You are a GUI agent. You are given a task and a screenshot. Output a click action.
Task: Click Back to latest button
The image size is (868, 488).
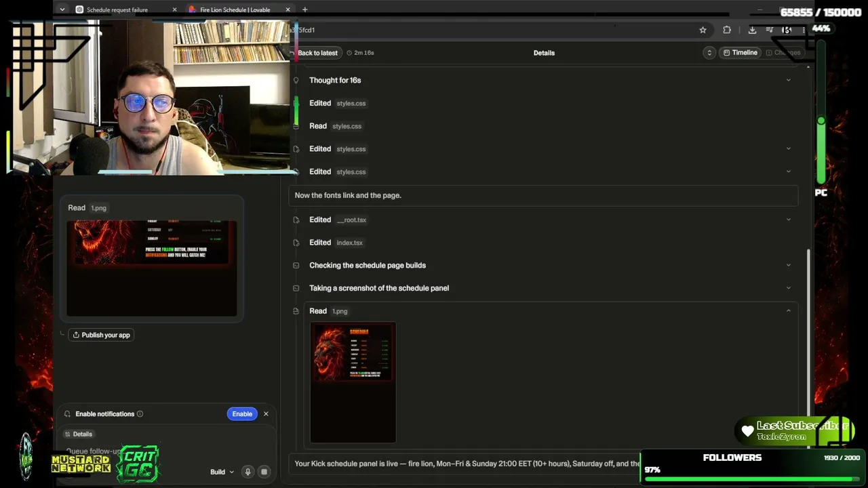(x=317, y=53)
